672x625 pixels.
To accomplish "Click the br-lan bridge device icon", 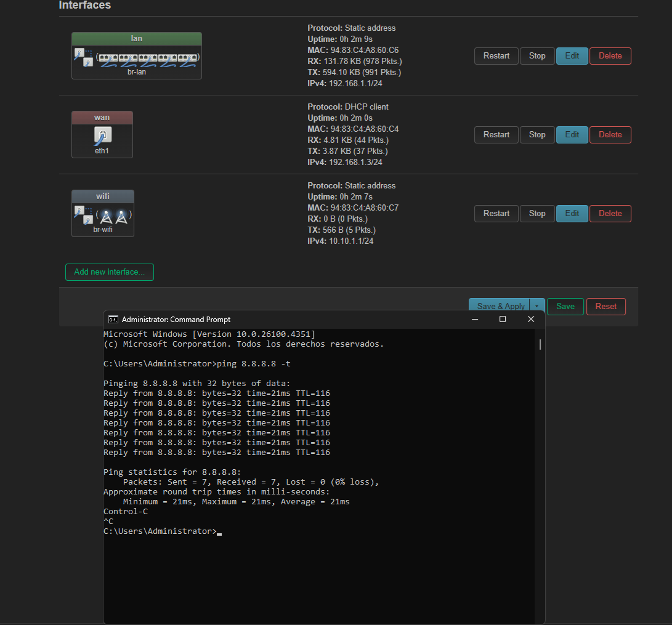I will click(83, 58).
